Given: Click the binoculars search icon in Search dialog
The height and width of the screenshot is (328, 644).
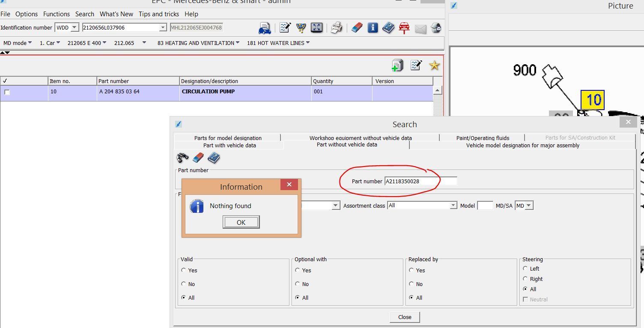Looking at the screenshot, I should (183, 158).
